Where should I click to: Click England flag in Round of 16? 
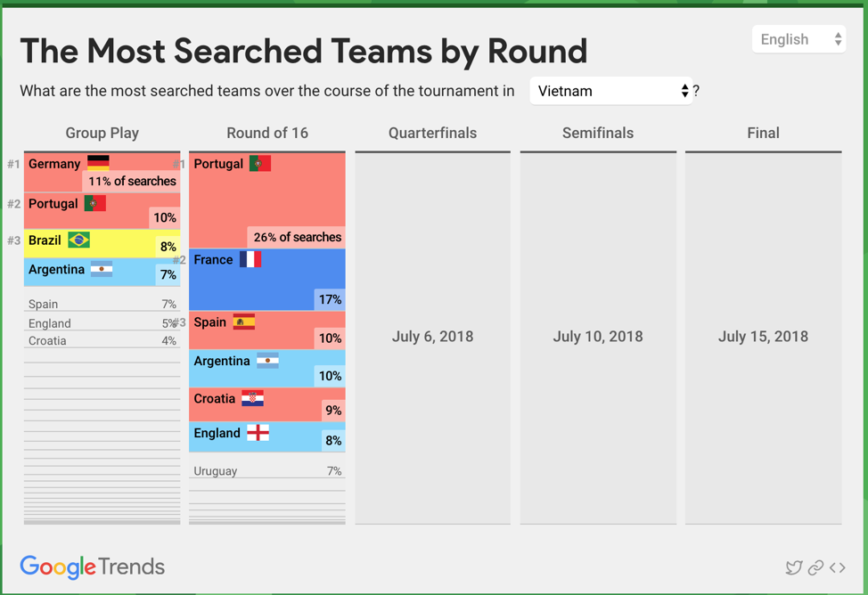[258, 433]
